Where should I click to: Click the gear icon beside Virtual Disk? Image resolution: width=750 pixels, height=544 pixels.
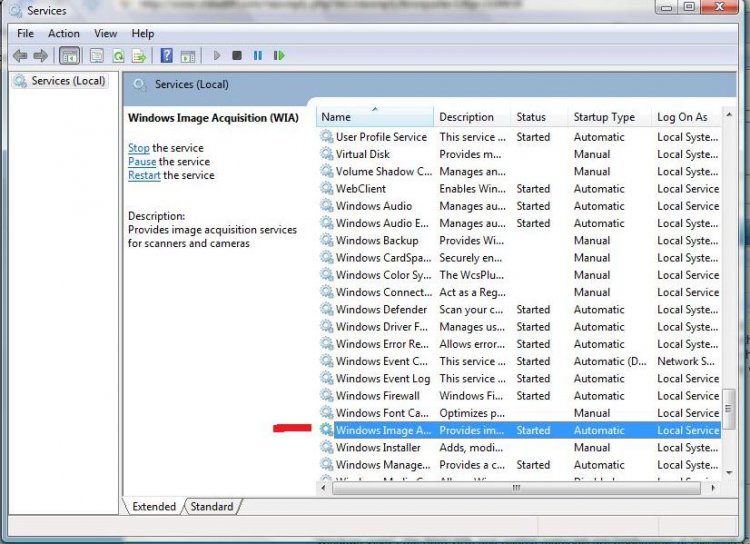click(327, 154)
